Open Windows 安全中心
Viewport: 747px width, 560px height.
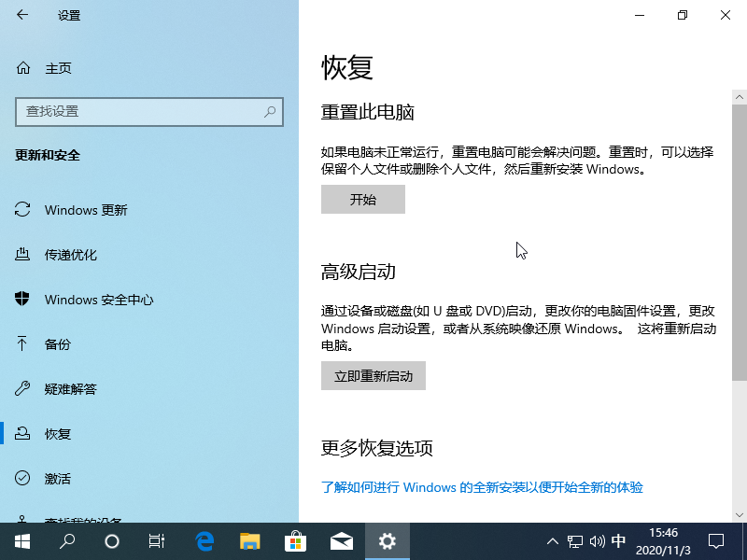96,300
